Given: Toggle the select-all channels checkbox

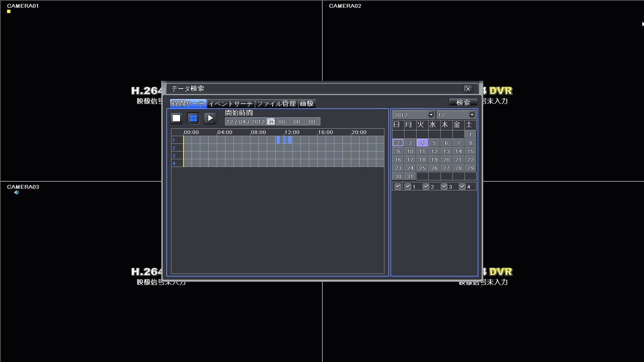Looking at the screenshot, I should [x=398, y=187].
